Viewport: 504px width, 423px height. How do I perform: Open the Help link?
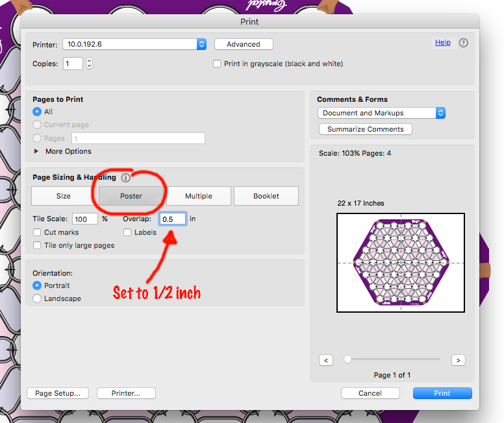[x=442, y=42]
